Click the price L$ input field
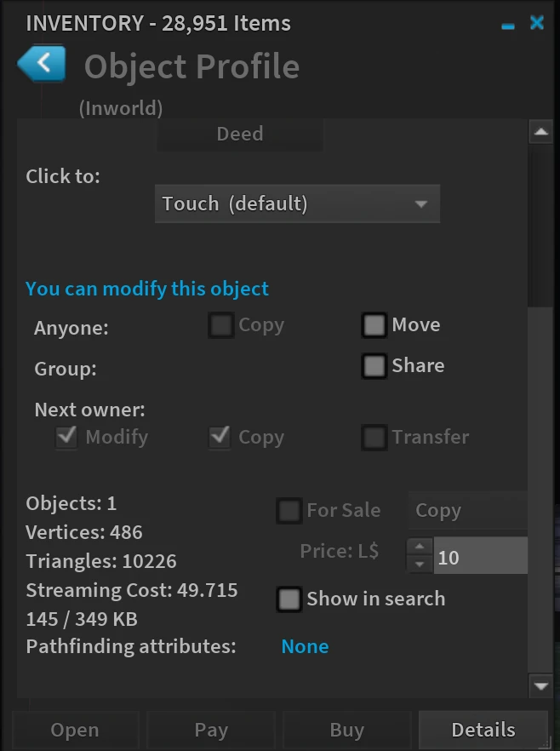The image size is (560, 751). (x=481, y=557)
